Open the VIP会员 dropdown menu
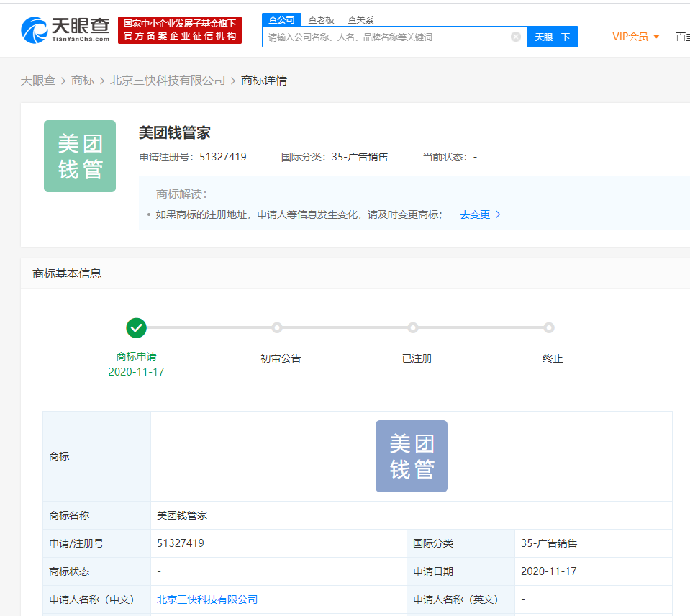690x616 pixels. [635, 37]
